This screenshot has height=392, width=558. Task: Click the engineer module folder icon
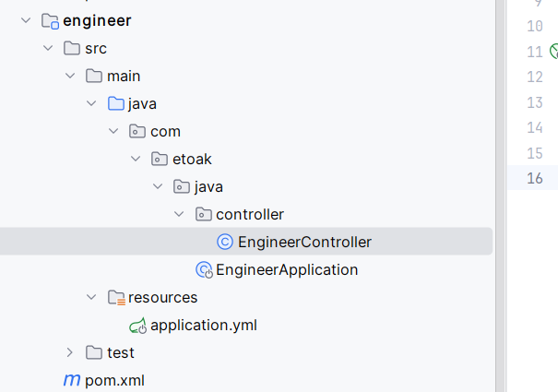tap(50, 21)
